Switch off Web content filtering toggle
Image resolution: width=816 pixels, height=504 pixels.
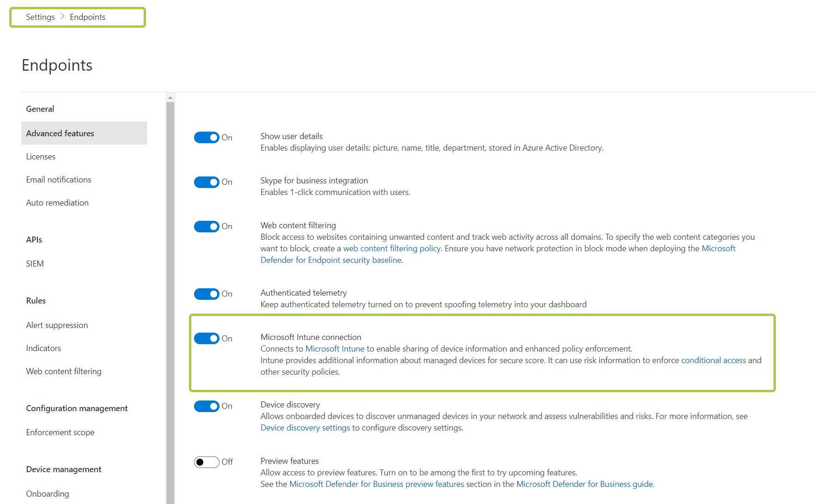(207, 226)
